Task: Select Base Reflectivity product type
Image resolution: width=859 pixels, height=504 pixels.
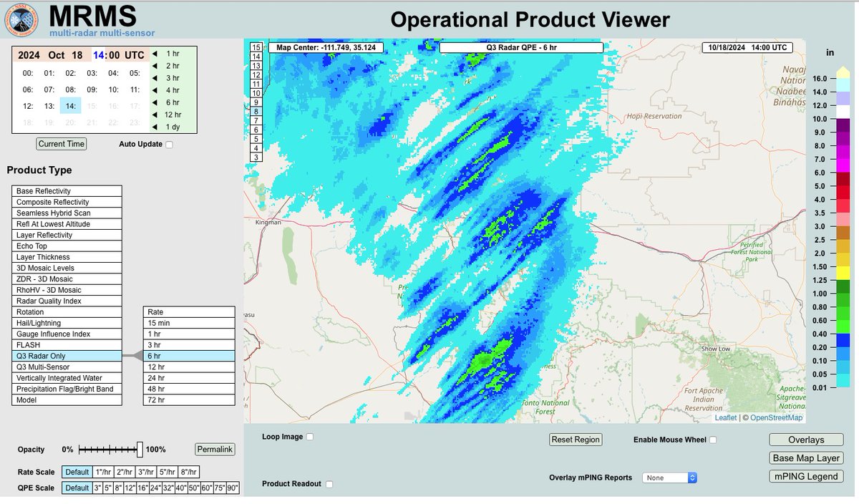Action: tap(66, 190)
